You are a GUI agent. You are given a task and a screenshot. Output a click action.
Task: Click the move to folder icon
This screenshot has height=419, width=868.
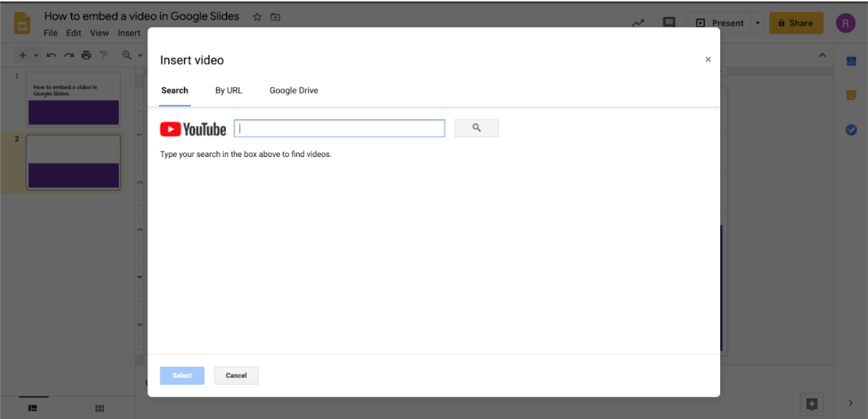pos(276,16)
